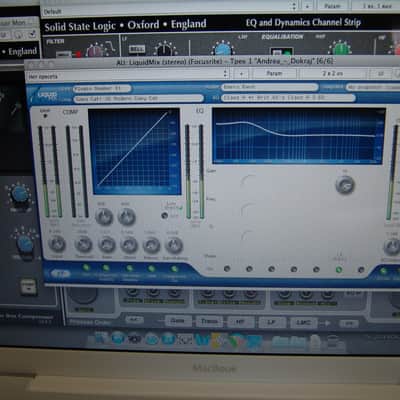
Task: Adjust the purple filter knob in SSL window
Action: point(96,50)
